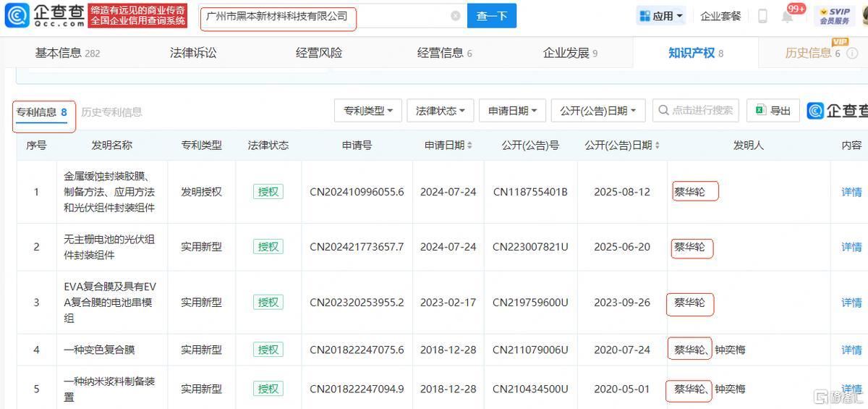The height and width of the screenshot is (409, 868).
Task: Switch to the 企业发展 tab
Action: 570,53
